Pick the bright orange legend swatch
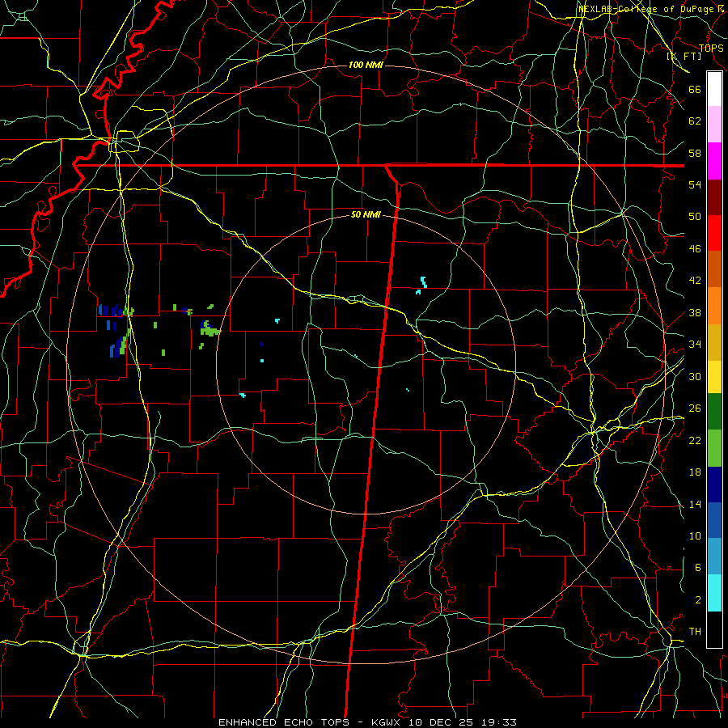 [x=714, y=306]
